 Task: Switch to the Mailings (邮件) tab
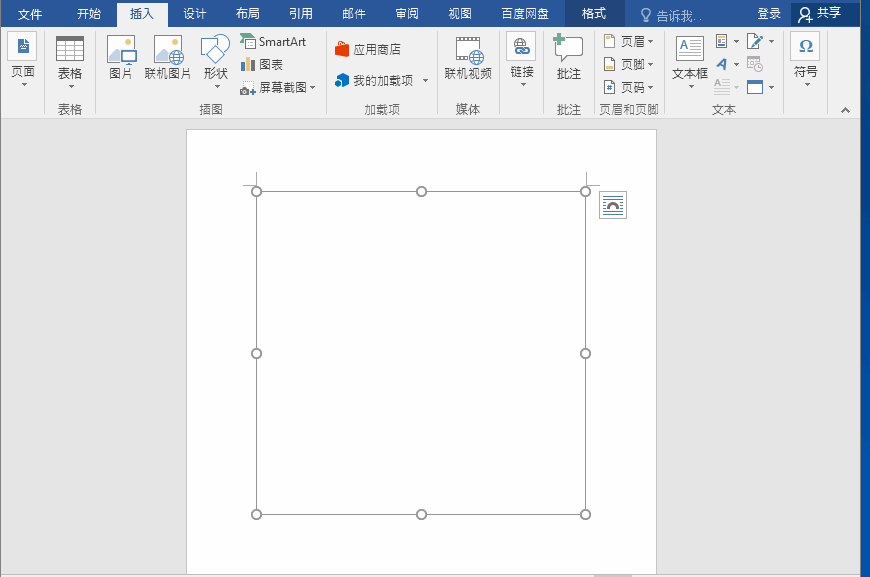pyautogui.click(x=353, y=14)
